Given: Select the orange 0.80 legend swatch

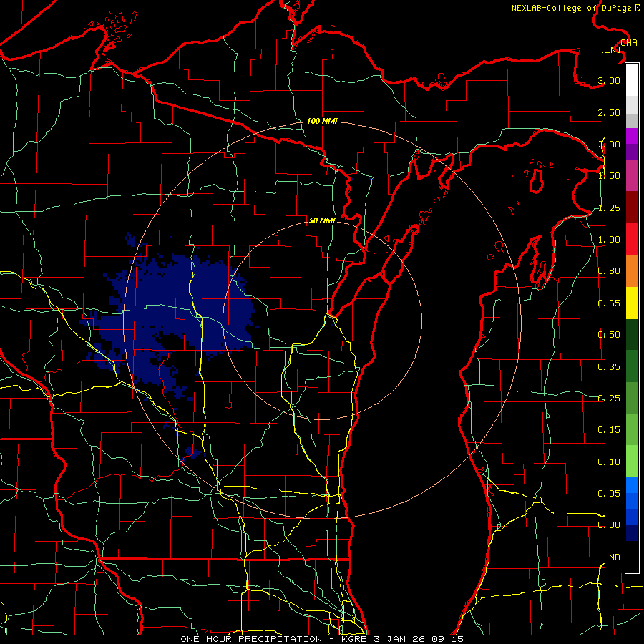Looking at the screenshot, I should (632, 271).
